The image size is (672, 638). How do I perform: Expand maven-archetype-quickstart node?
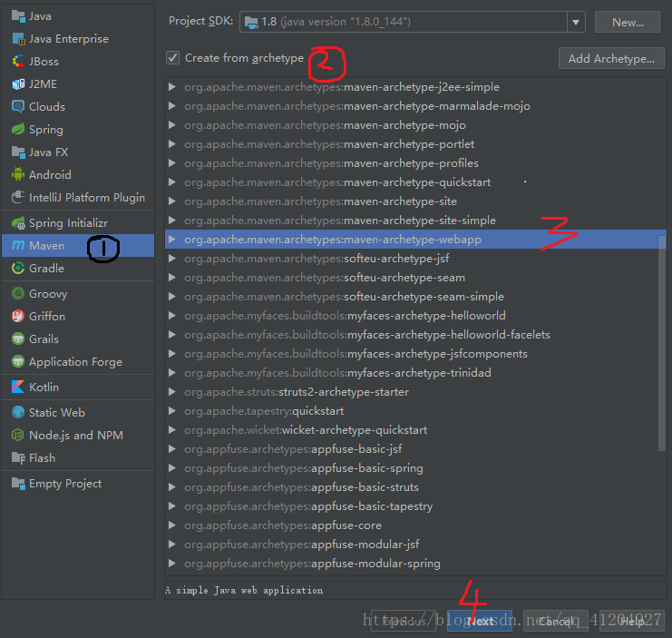click(172, 182)
